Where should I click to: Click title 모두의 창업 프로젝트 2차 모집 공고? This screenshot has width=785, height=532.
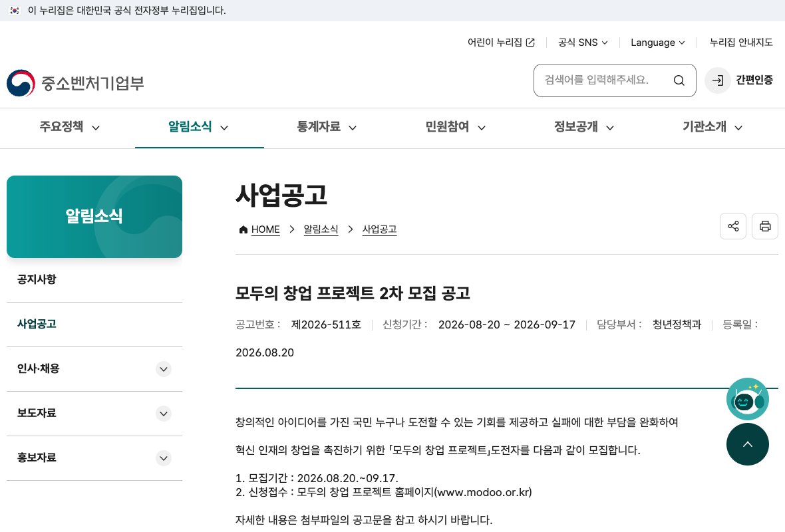[x=353, y=293]
